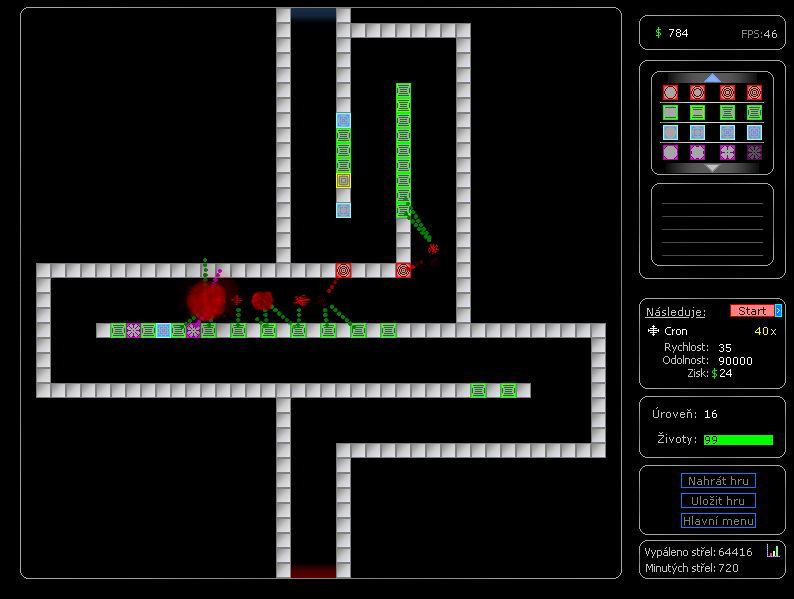Start the next wave
The height and width of the screenshot is (599, 794).
pos(752,310)
